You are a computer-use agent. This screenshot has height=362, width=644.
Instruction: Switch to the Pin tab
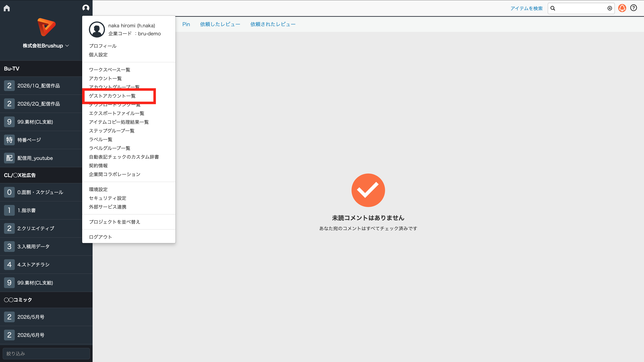tap(186, 24)
